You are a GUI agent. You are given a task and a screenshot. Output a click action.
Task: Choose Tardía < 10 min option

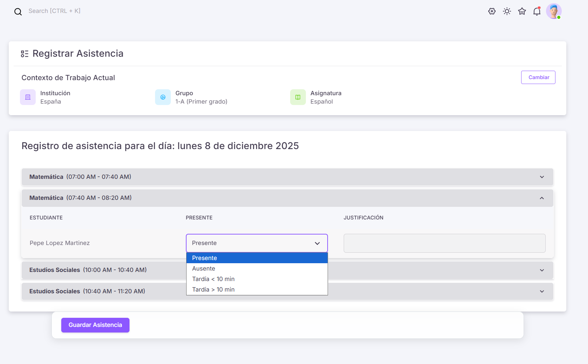(213, 279)
